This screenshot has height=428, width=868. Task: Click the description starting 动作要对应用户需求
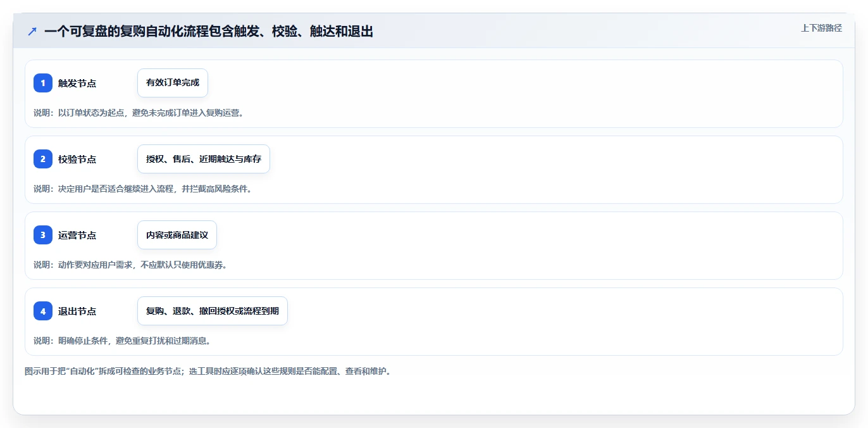click(130, 265)
